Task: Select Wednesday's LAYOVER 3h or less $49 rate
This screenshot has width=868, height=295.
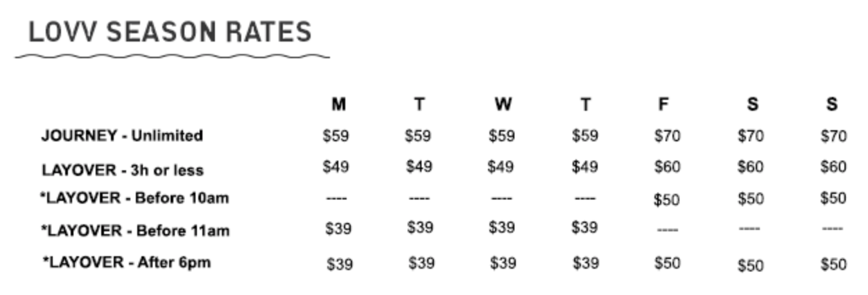Action: [501, 167]
